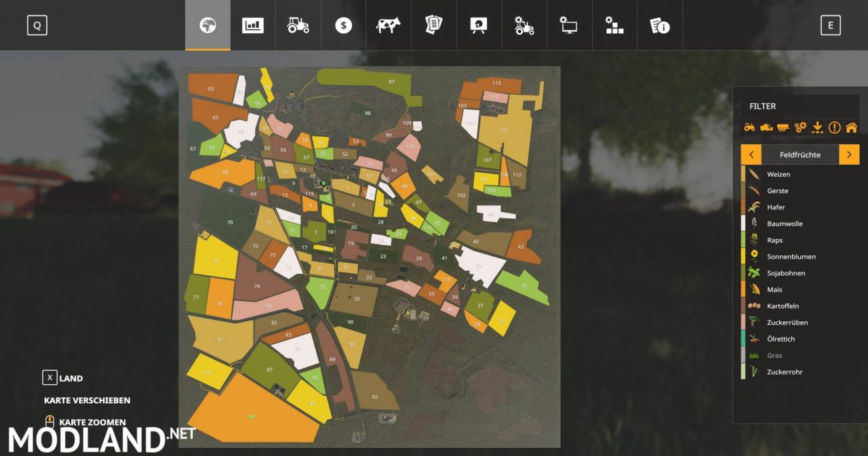This screenshot has width=868, height=456.
Task: Open the monitor display settings tab
Action: point(569,25)
